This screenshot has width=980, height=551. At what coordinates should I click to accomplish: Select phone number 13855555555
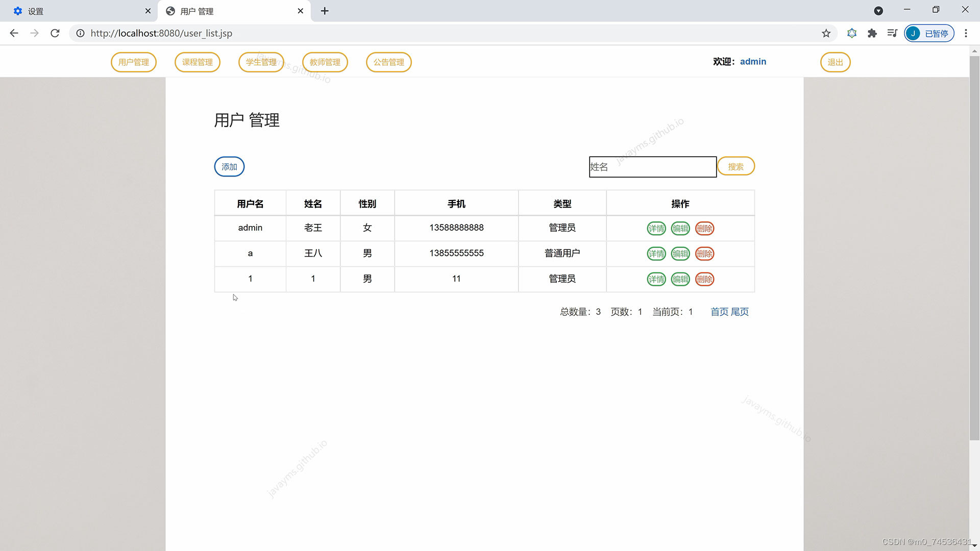pos(456,253)
